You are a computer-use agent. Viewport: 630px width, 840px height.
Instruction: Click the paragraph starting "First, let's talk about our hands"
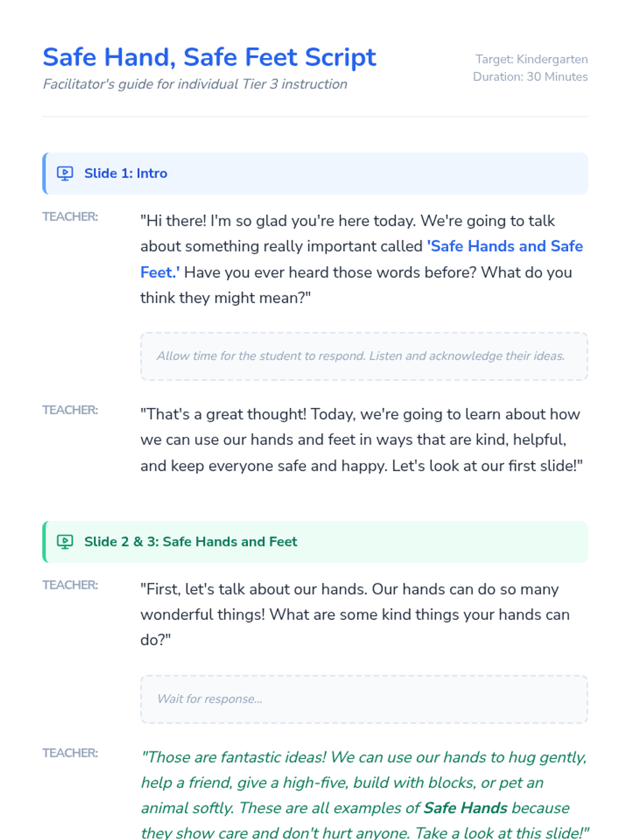point(355,614)
